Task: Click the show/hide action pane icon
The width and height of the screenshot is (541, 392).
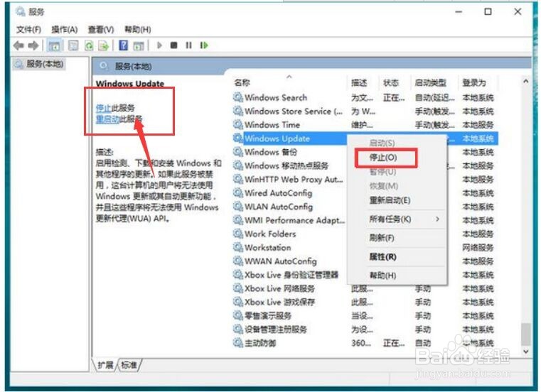Action: (x=139, y=45)
